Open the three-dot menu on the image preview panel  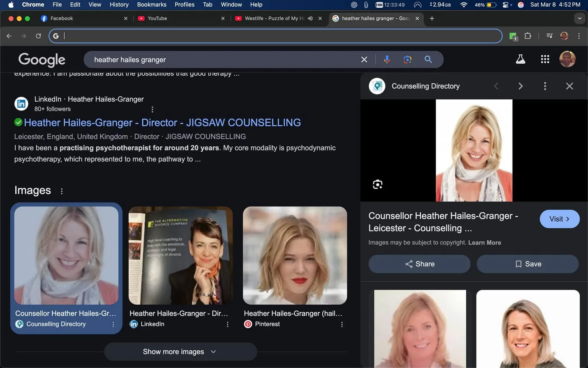[x=545, y=86]
